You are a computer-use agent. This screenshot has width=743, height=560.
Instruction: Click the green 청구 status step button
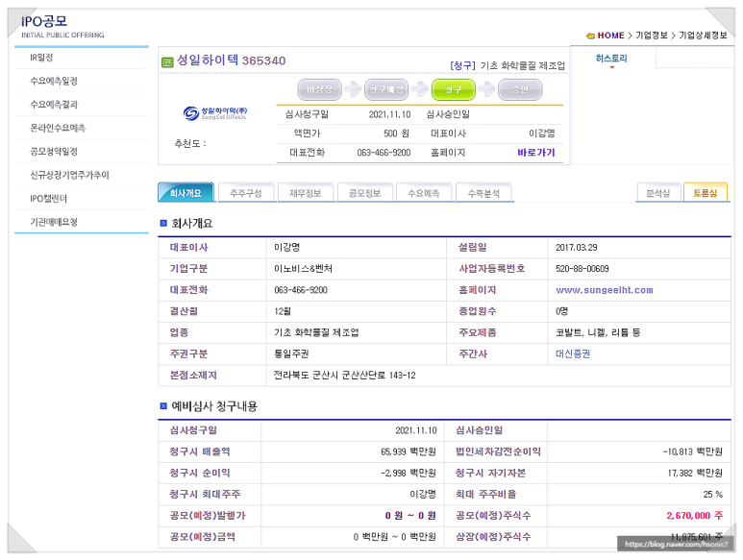(x=453, y=89)
